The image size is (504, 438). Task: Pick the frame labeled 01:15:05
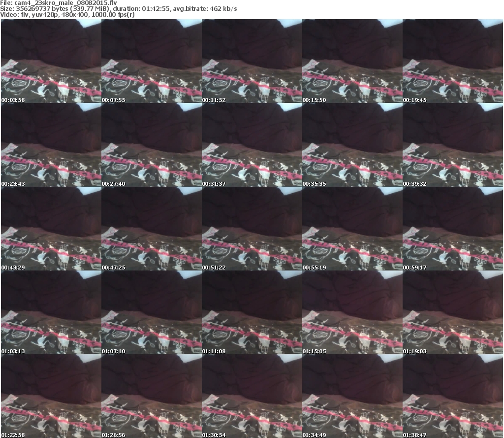(x=352, y=312)
